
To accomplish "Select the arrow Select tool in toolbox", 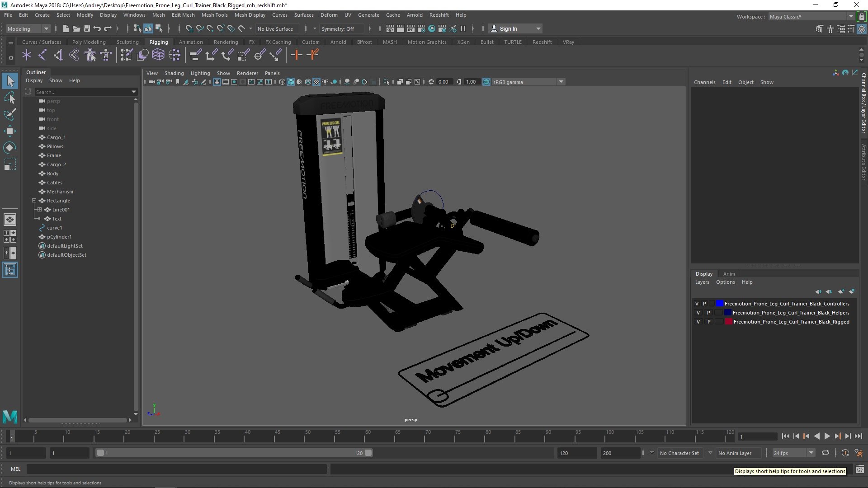I will coord(10,81).
